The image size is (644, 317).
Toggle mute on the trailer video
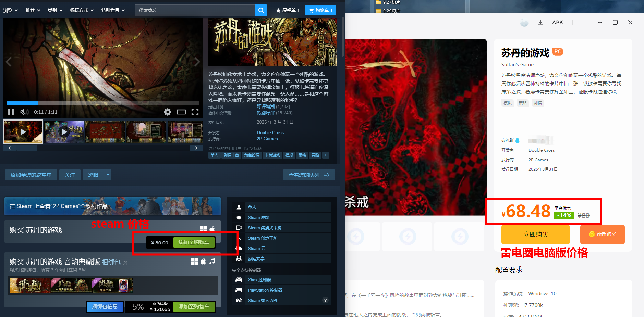[24, 112]
